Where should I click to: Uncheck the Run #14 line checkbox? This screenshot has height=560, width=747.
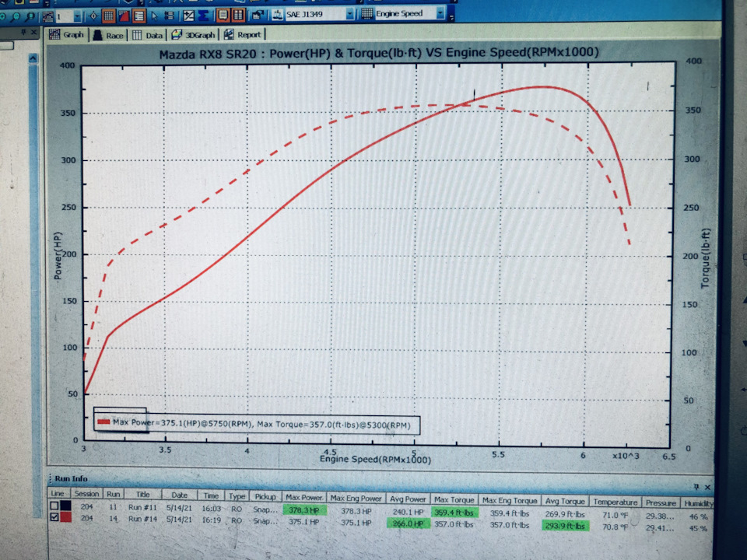click(54, 517)
